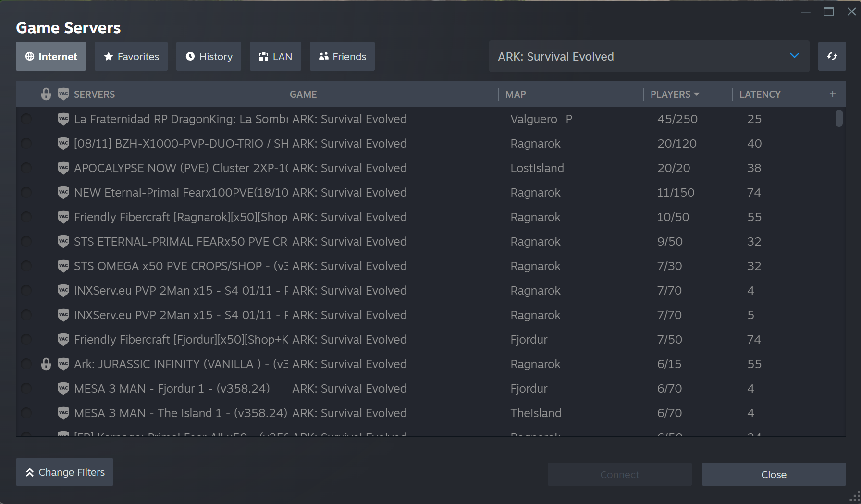Click the 10/50 players value
The width and height of the screenshot is (861, 504).
(673, 217)
